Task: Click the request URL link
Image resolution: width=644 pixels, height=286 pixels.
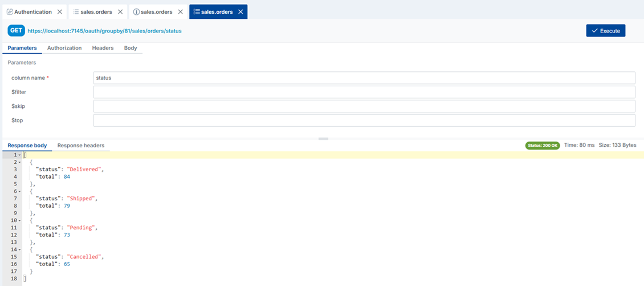Action: (104, 31)
